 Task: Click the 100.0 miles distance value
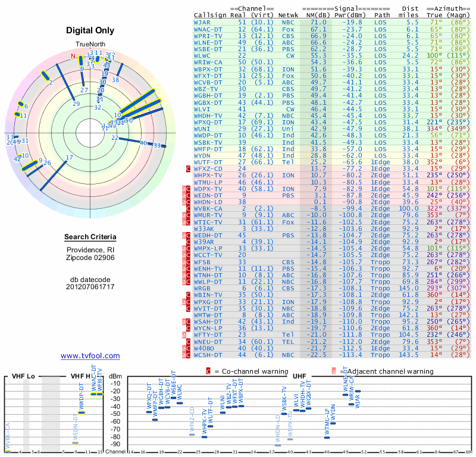point(409,209)
